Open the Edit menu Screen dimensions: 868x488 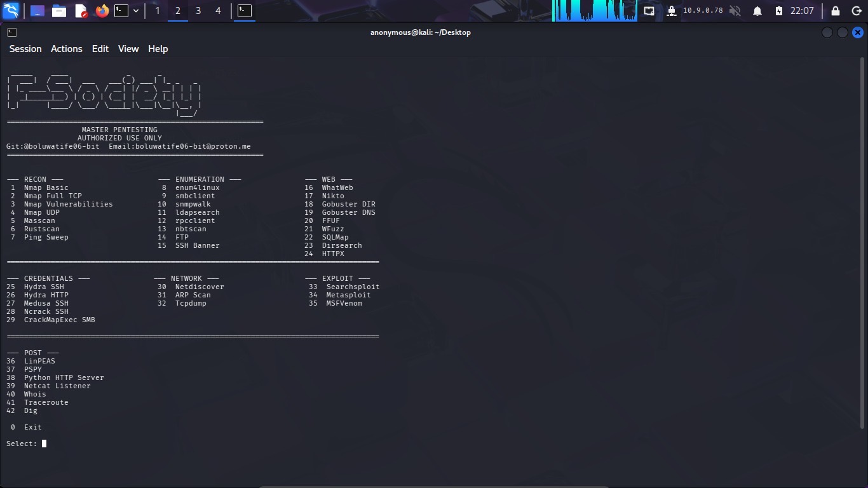click(x=100, y=49)
